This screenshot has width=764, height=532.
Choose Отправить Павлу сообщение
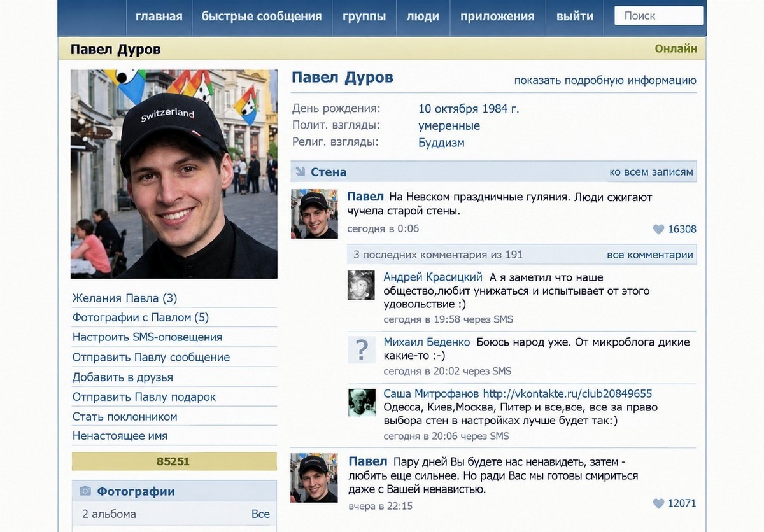(152, 357)
